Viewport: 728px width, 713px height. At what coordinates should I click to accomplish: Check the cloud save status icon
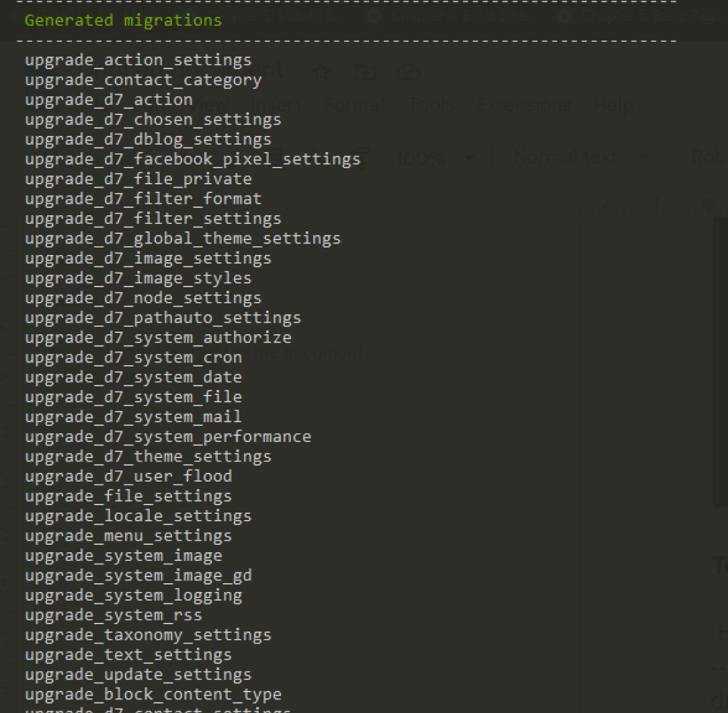pos(408,73)
